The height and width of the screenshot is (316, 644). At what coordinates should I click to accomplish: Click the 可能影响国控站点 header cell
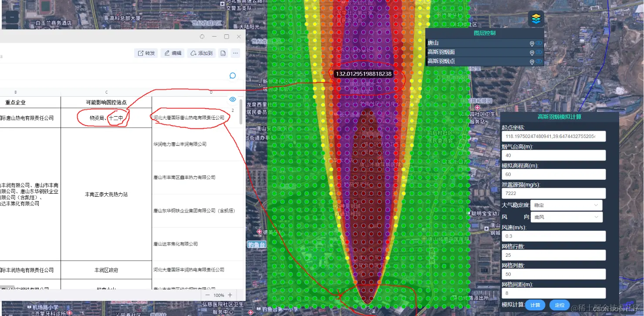click(x=106, y=102)
